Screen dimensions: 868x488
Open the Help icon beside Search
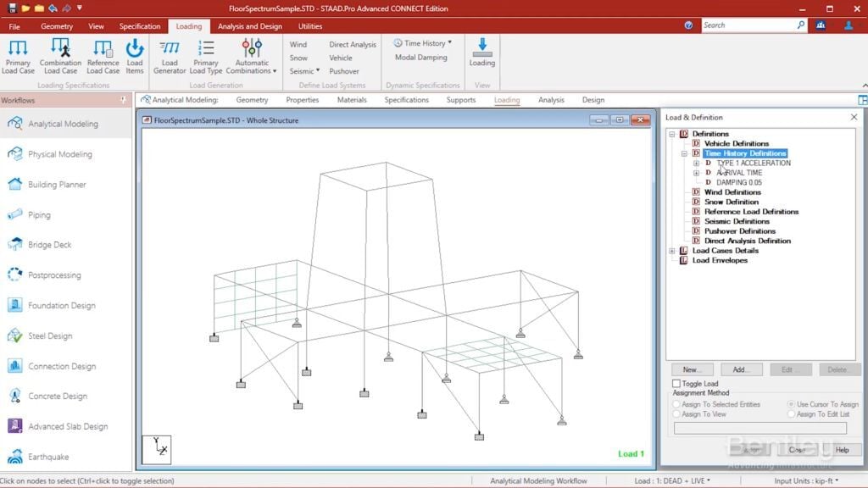[688, 25]
